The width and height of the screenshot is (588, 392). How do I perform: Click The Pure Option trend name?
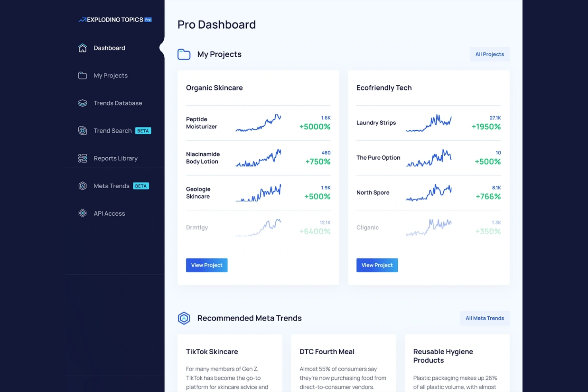tap(378, 158)
